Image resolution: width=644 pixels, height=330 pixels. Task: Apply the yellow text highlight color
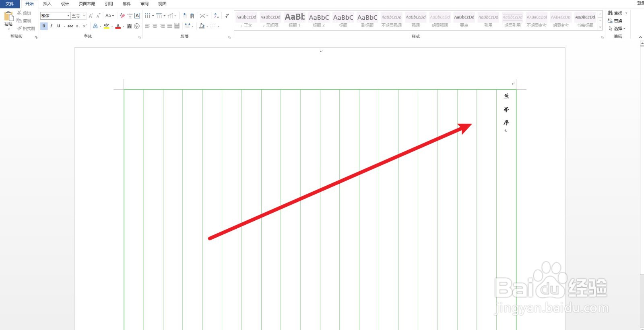tap(106, 26)
